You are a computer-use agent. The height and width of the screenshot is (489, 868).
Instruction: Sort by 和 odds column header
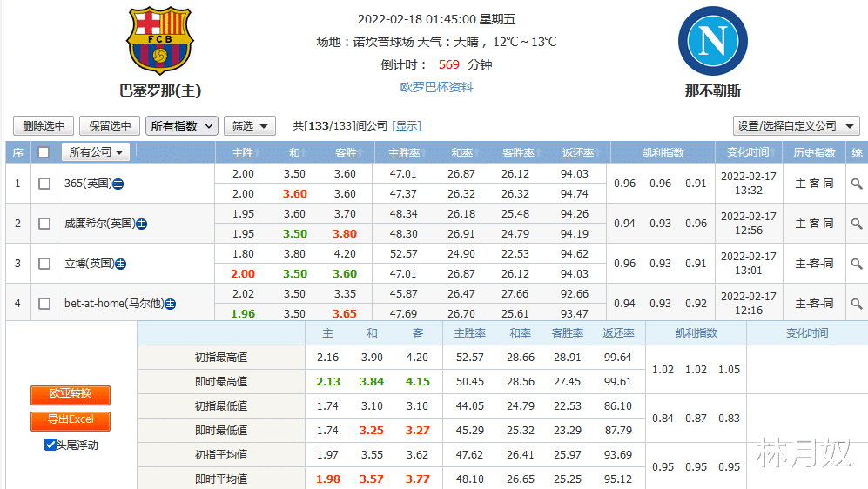tap(298, 152)
